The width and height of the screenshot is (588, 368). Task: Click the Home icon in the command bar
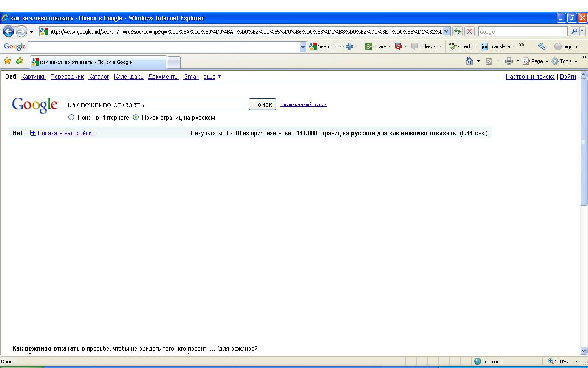click(x=469, y=61)
